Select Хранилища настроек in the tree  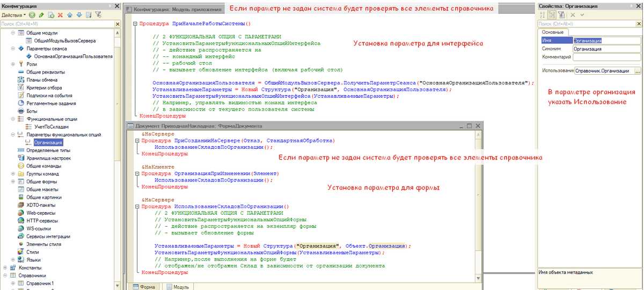coord(48,158)
